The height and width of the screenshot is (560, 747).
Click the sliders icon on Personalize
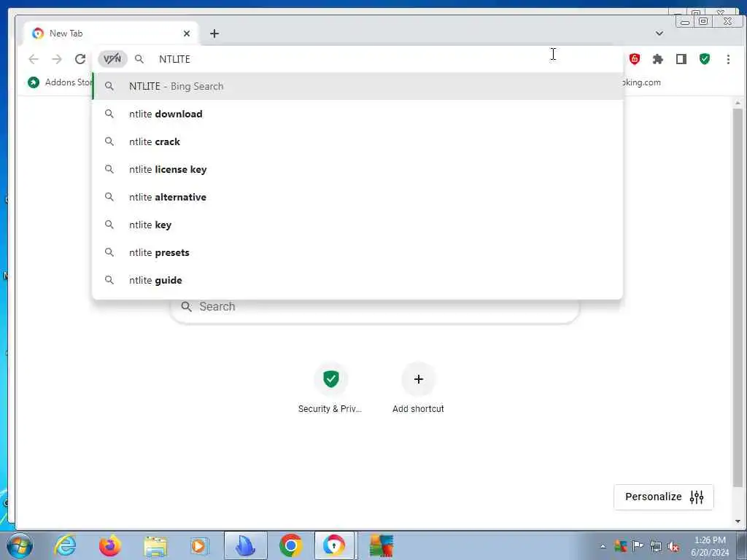pyautogui.click(x=697, y=497)
